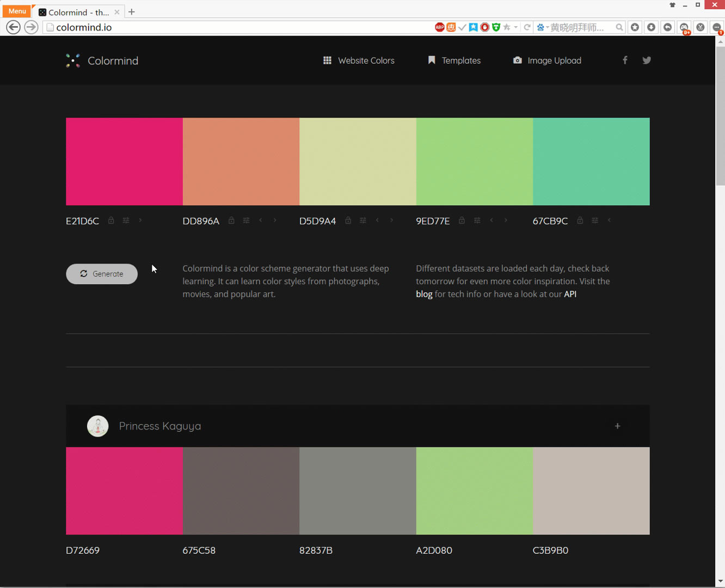Viewport: 725px width, 588px height.
Task: Open the browser Menu button
Action: [17, 11]
